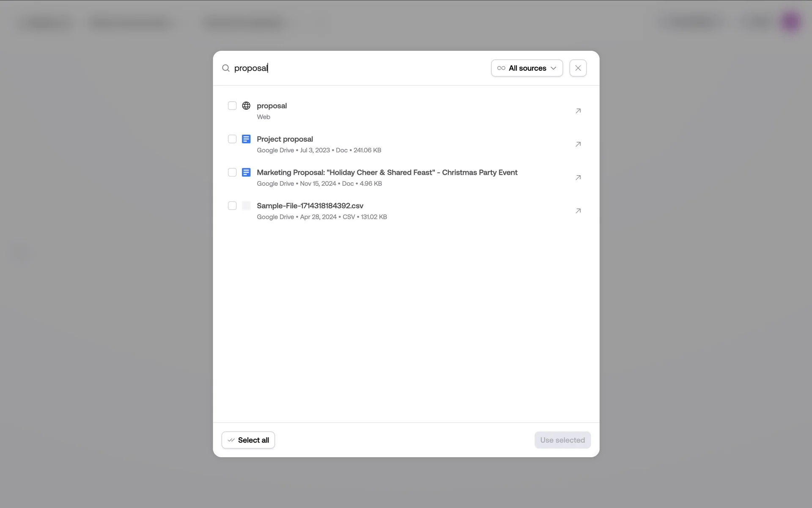Tick the Project proposal checkbox

click(x=232, y=139)
